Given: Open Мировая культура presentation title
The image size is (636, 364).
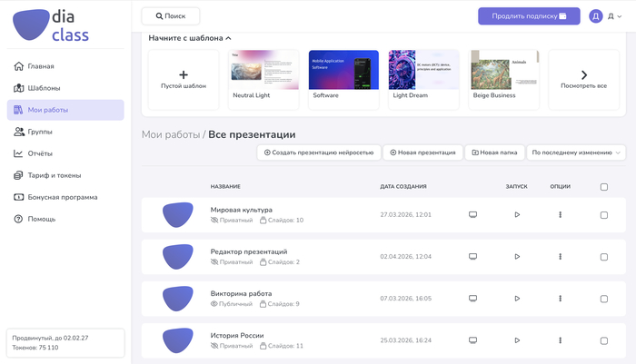Looking at the screenshot, I should (x=242, y=210).
